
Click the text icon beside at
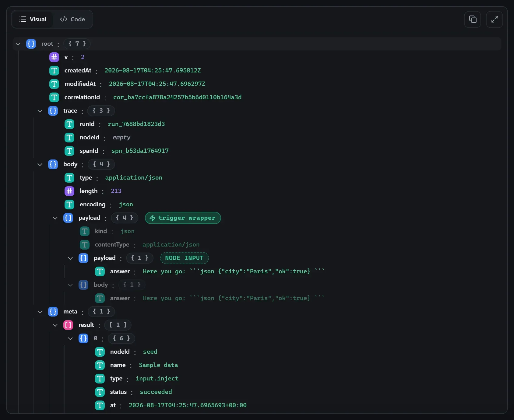(x=100, y=405)
